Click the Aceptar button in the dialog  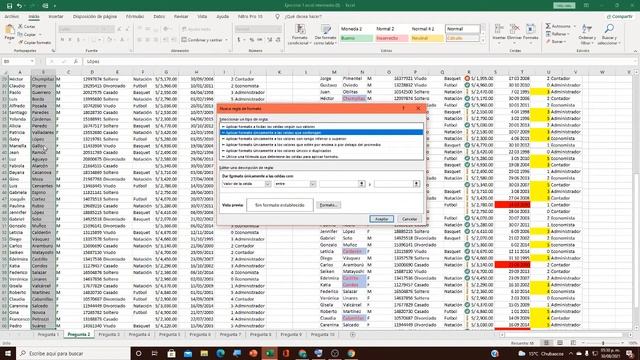click(x=382, y=219)
